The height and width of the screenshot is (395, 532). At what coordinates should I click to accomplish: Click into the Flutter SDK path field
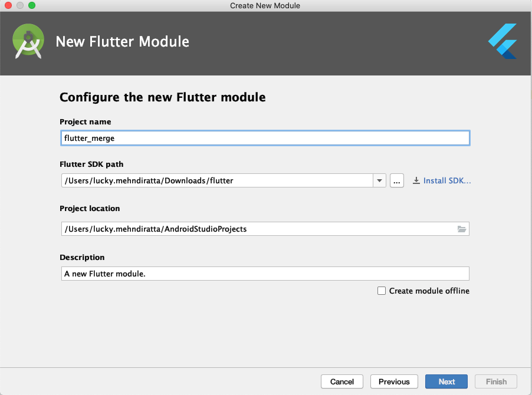tap(217, 180)
